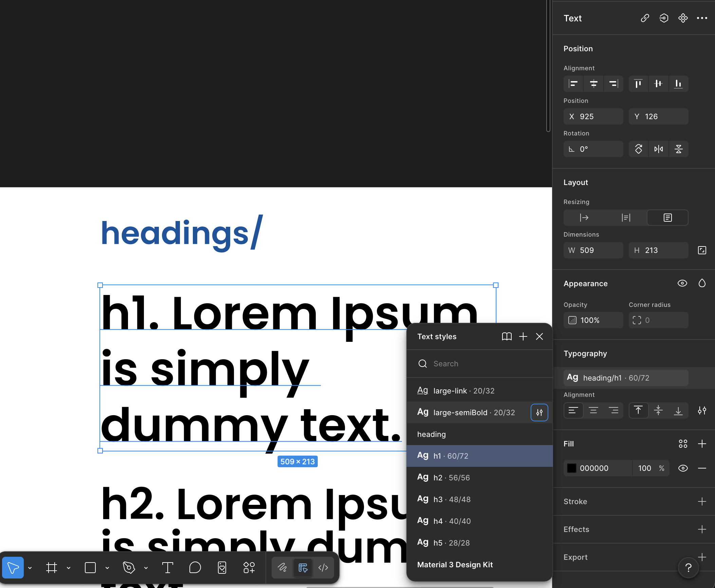Add an effect with the plus button
The image size is (715, 588).
pos(702,529)
